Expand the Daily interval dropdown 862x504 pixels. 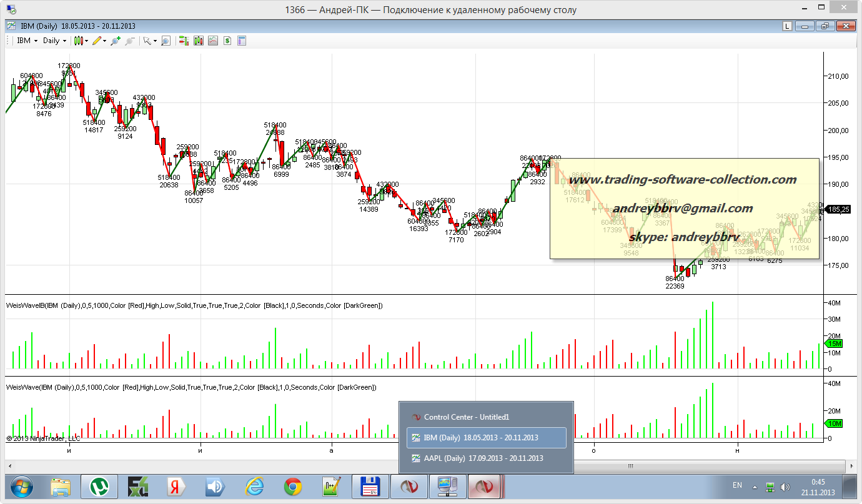click(x=55, y=41)
